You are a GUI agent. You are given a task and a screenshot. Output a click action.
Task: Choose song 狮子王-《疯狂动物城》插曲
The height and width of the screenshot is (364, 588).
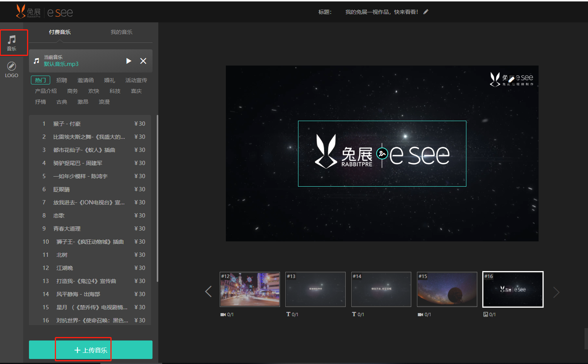tap(90, 242)
